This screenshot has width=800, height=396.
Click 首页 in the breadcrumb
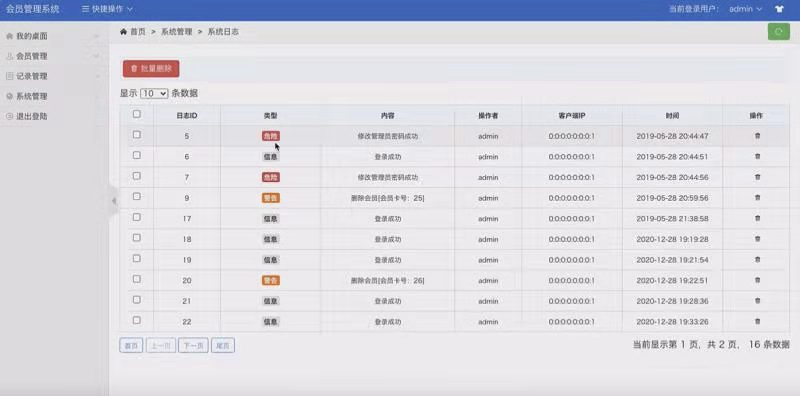coord(138,32)
